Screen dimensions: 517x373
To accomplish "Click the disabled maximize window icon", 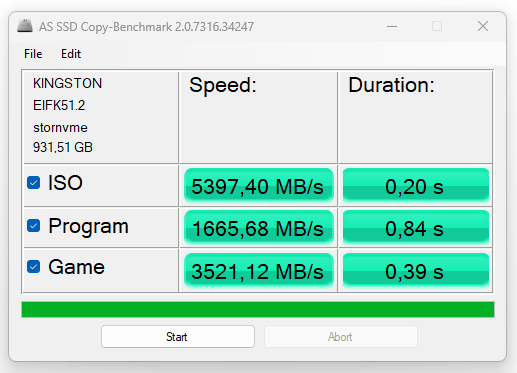I will [x=437, y=26].
